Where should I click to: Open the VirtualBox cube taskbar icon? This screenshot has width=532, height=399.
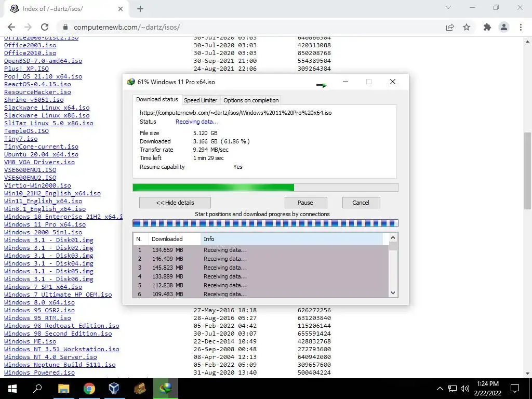[114, 389]
